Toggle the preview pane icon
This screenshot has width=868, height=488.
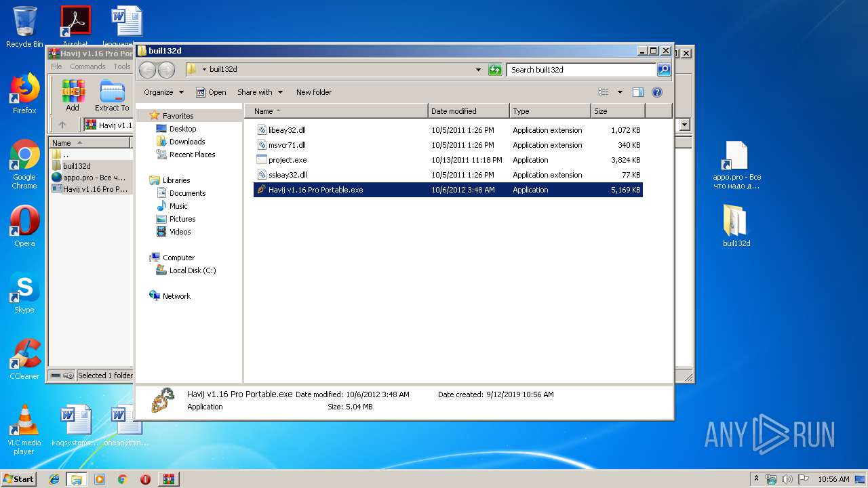tap(637, 92)
